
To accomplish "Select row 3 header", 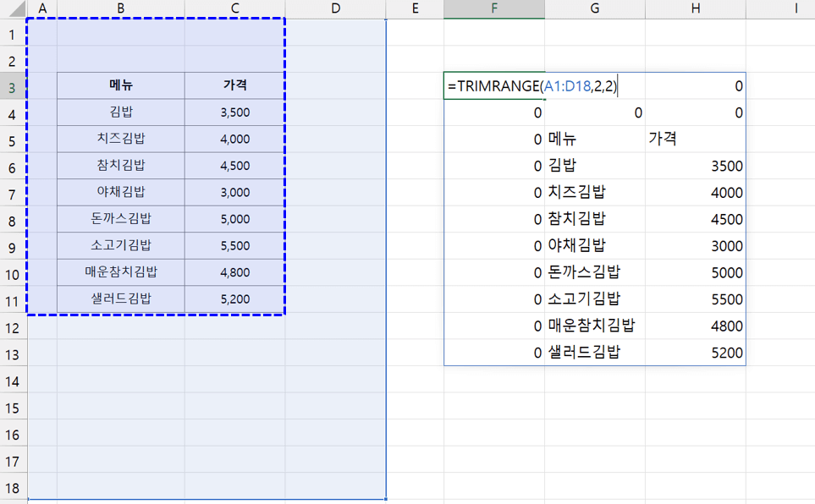I will [13, 87].
